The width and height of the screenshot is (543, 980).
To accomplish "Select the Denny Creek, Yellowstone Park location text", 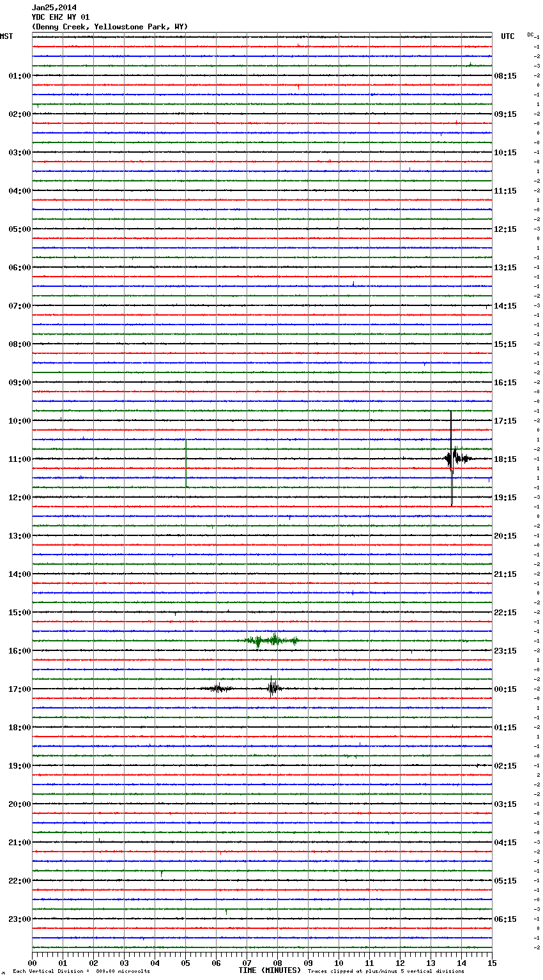I will click(x=110, y=27).
